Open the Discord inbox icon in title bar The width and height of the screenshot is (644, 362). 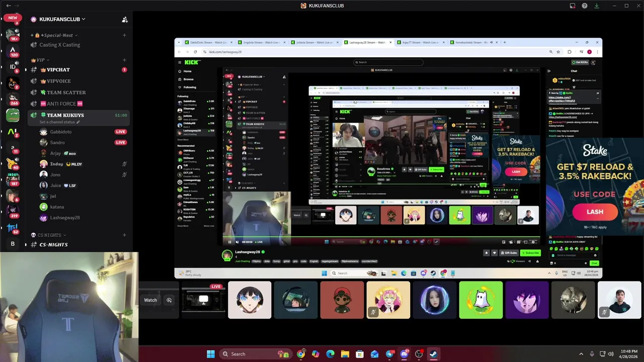click(573, 6)
